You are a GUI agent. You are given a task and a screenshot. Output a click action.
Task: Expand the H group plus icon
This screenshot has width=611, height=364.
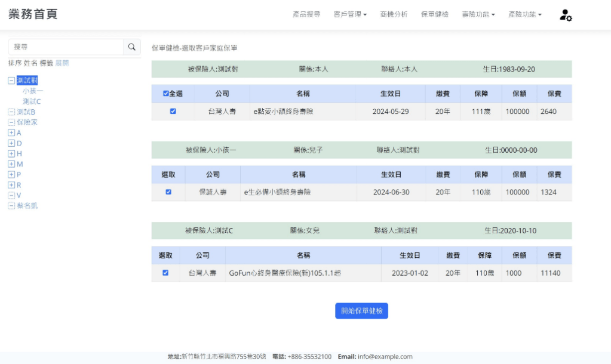point(11,153)
